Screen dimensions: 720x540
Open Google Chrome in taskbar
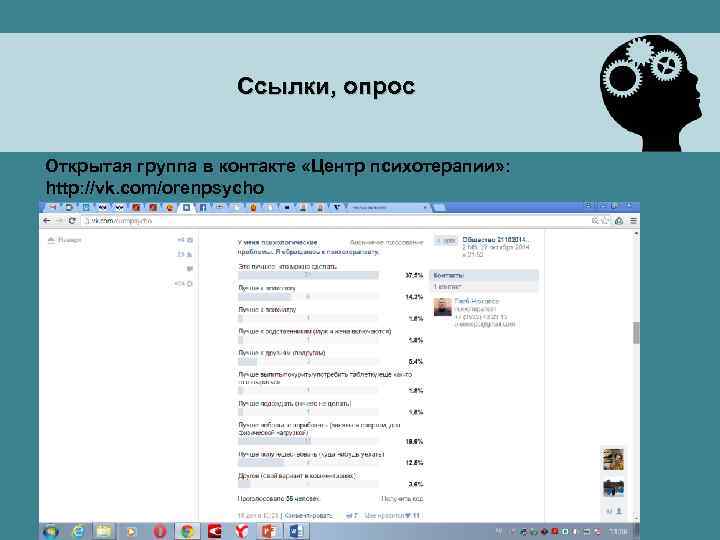tap(187, 531)
